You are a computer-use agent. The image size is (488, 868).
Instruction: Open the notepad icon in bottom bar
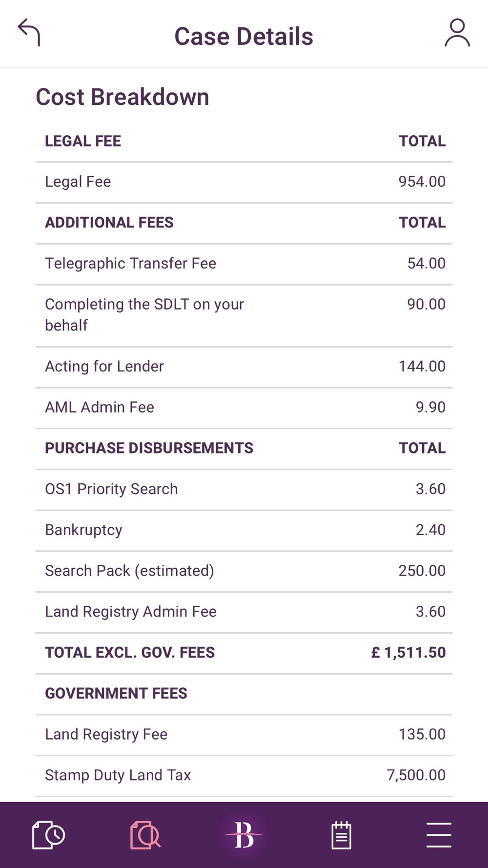click(x=341, y=835)
